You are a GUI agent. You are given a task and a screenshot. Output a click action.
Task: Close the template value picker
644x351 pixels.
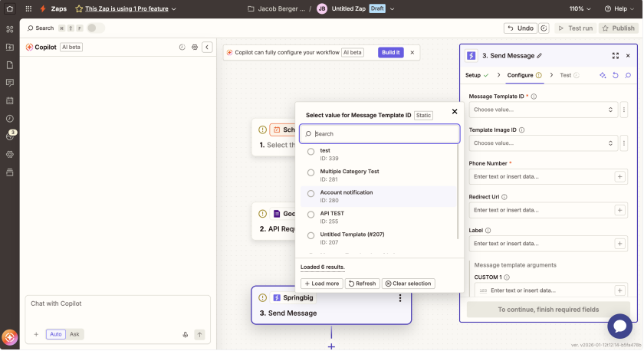[x=454, y=112]
